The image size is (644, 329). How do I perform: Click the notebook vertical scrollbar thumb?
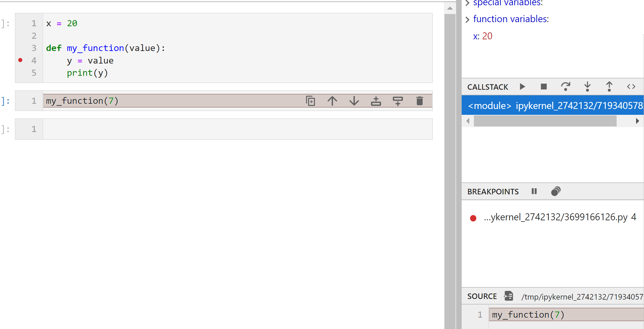[450, 171]
